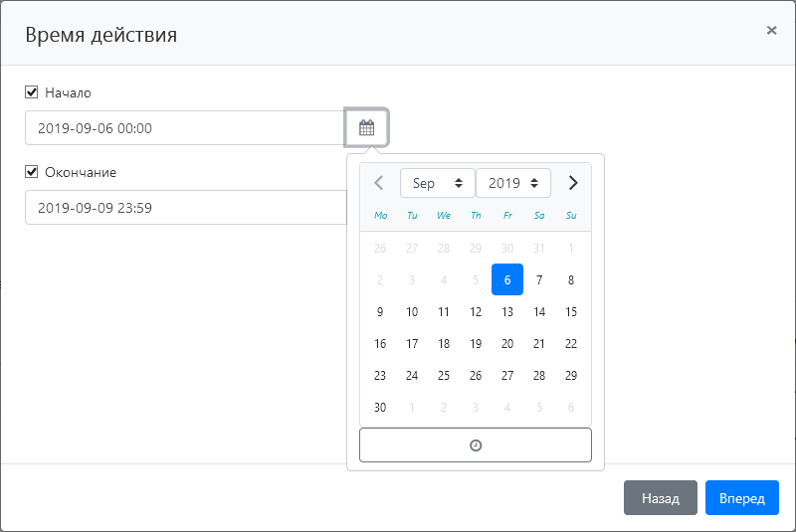
Task: Go to next month in calendar
Action: tap(572, 183)
